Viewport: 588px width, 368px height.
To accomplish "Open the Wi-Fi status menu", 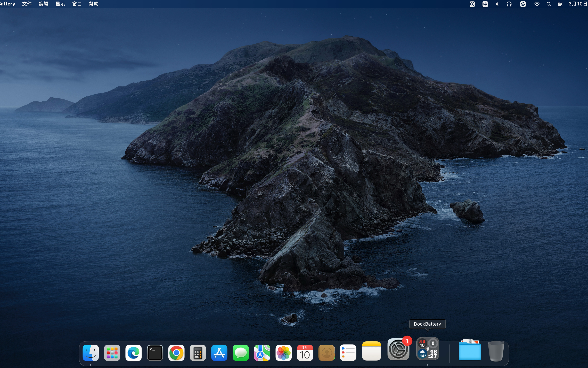I will (537, 4).
